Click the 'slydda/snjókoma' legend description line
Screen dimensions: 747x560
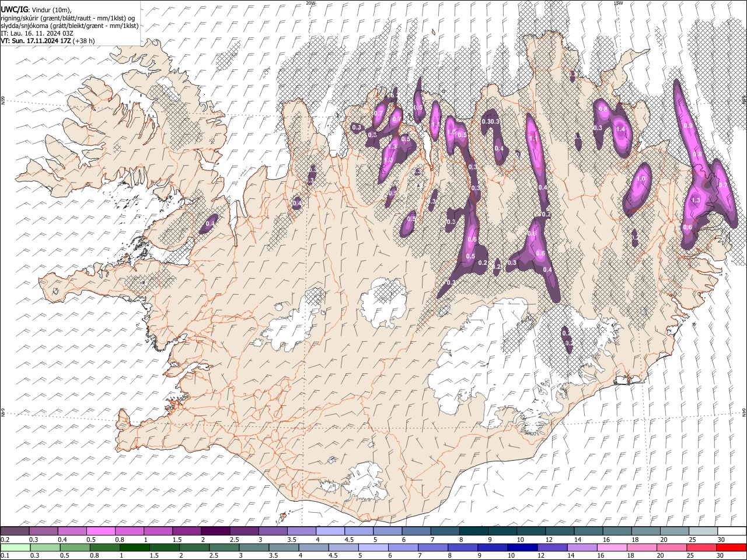(69, 26)
